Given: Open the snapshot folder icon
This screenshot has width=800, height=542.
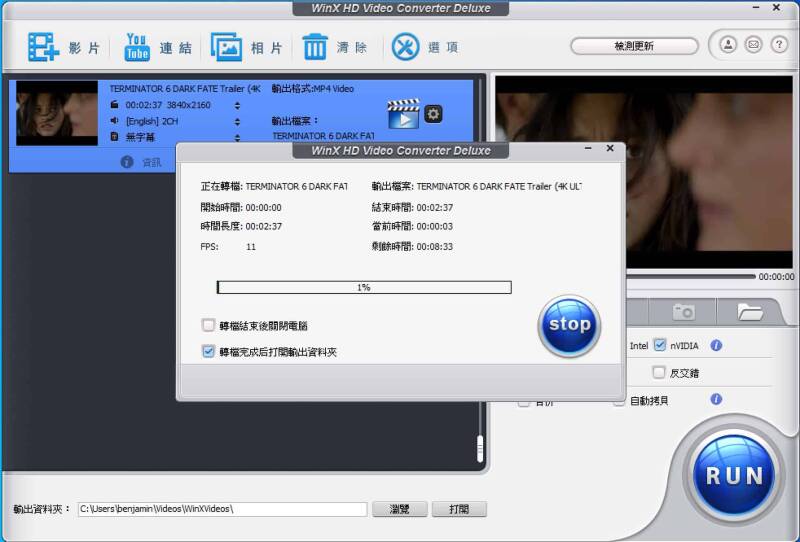Looking at the screenshot, I should tap(750, 311).
